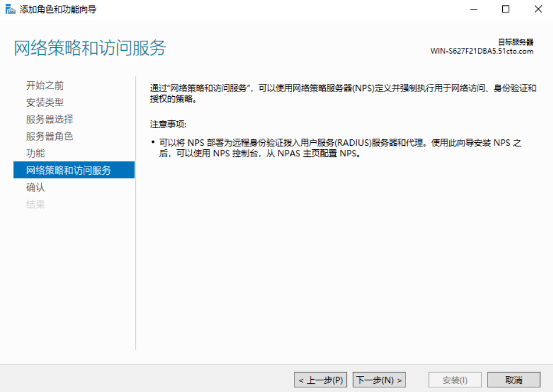Click the target server name WIN-S627F21DBA5.51cto.com

482,51
